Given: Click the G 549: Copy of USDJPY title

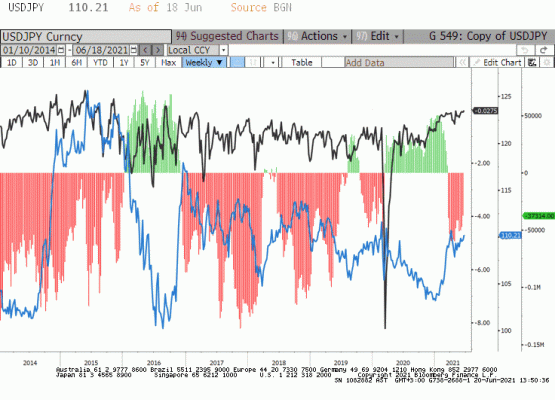Looking at the screenshot, I should (x=488, y=36).
